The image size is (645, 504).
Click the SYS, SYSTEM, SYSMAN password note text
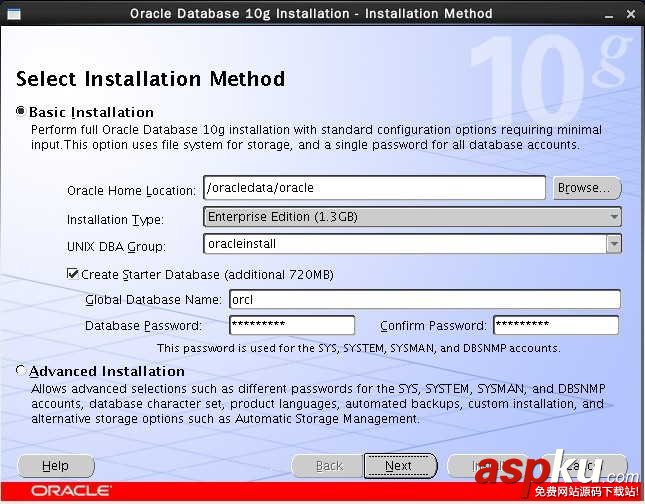point(359,348)
